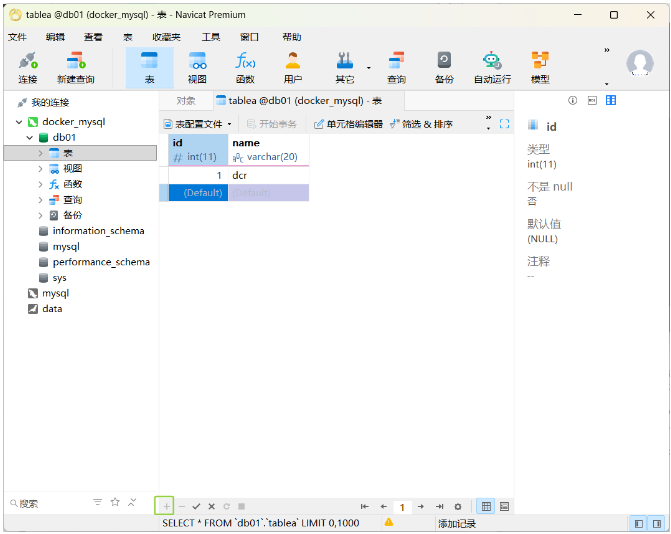The height and width of the screenshot is (534, 671).
Task: Click the 单元格编辑器 button
Action: (x=348, y=124)
